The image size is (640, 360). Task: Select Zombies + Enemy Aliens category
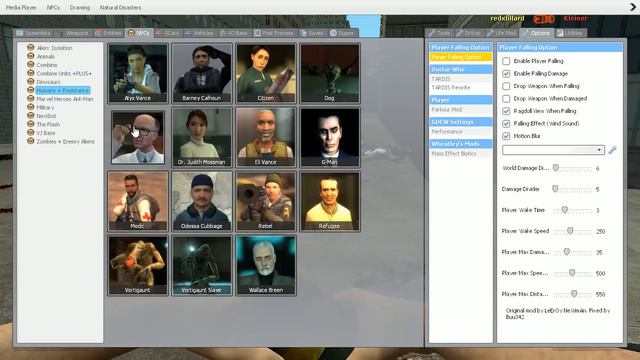(65, 141)
